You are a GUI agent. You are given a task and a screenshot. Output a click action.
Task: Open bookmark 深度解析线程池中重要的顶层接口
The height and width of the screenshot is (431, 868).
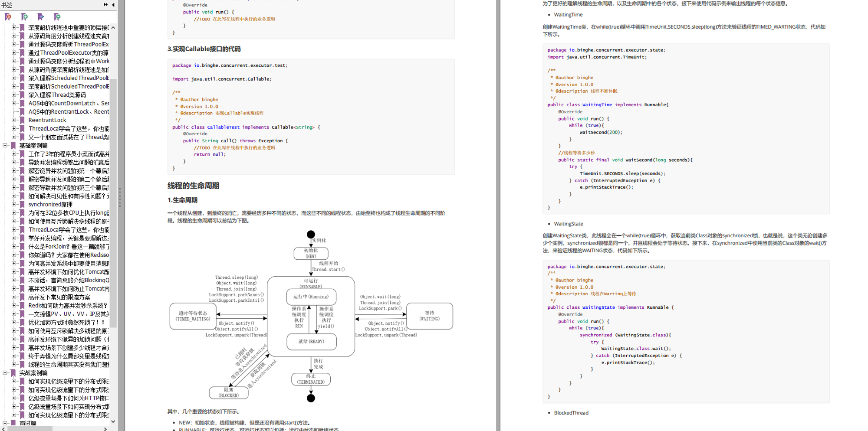(x=69, y=27)
